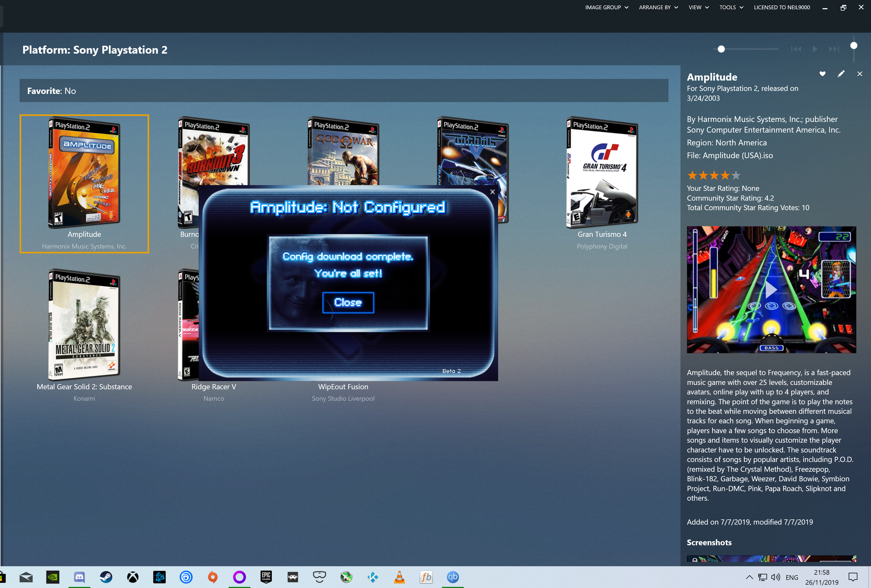Click ENG language indicator
871x588 pixels.
[x=792, y=577]
